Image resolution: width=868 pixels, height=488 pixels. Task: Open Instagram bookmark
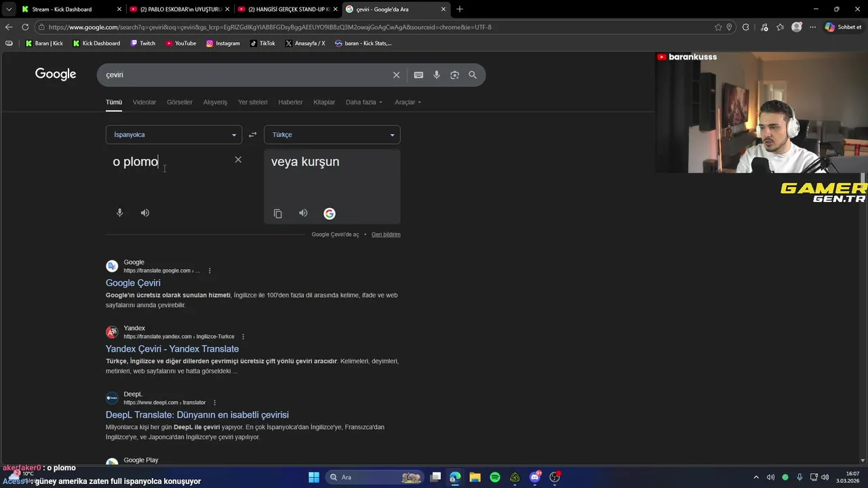(223, 43)
